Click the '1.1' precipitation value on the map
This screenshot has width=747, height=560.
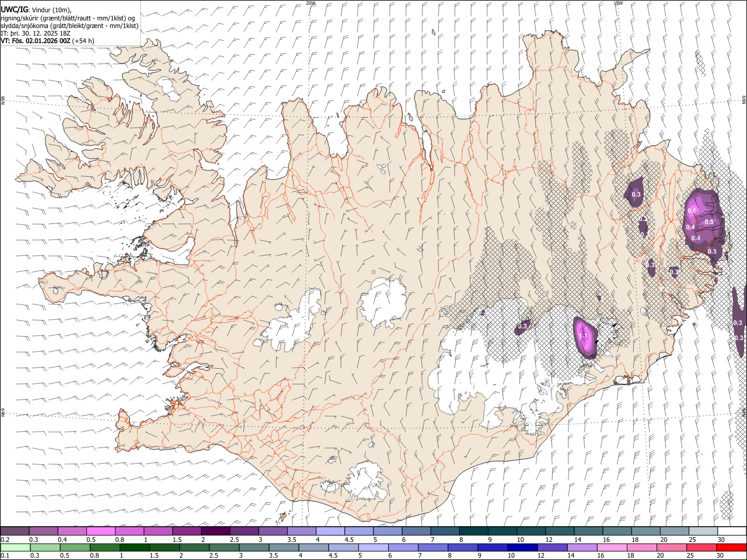(583, 335)
